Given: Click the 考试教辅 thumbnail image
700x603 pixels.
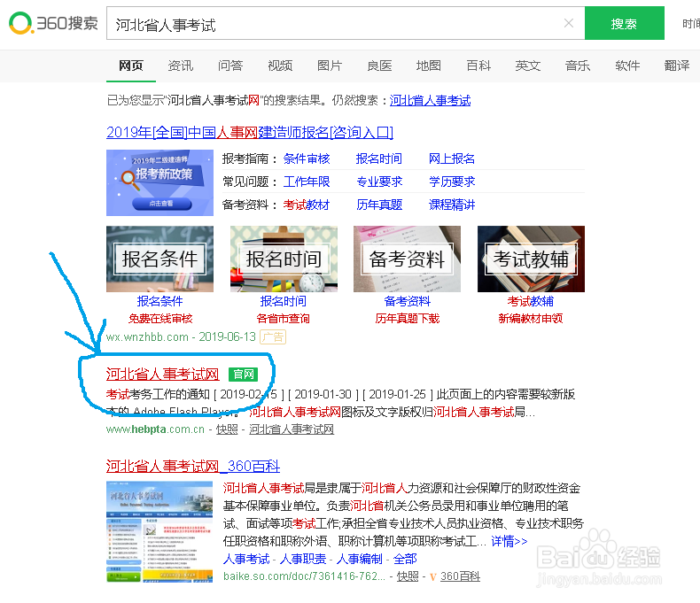Looking at the screenshot, I should coord(532,259).
